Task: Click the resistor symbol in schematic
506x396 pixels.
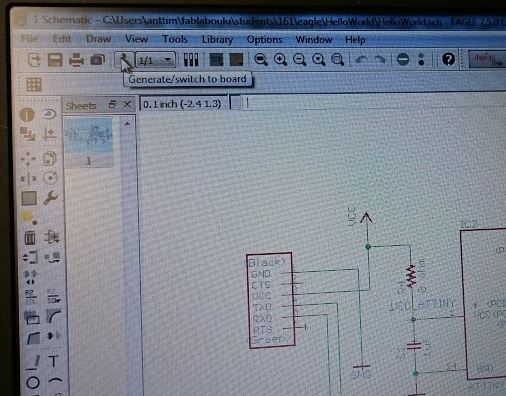Action: (412, 276)
